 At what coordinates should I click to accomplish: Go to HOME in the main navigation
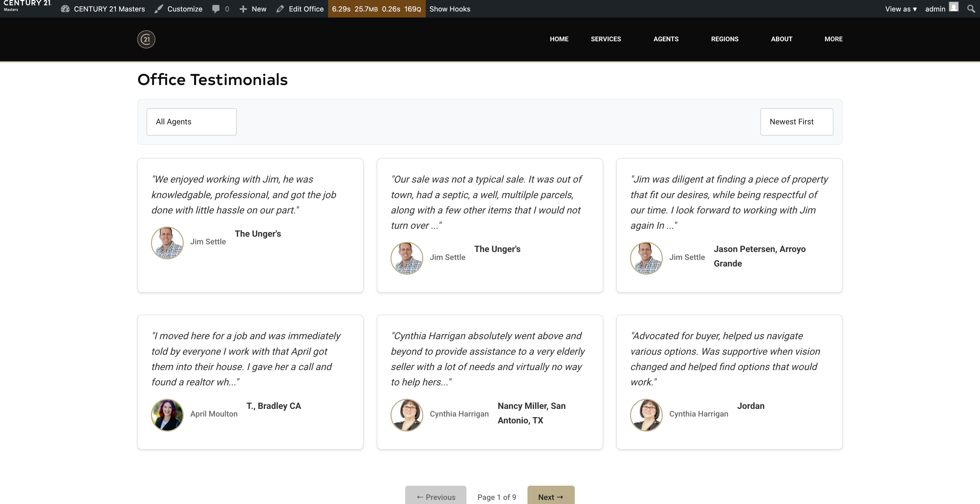559,39
